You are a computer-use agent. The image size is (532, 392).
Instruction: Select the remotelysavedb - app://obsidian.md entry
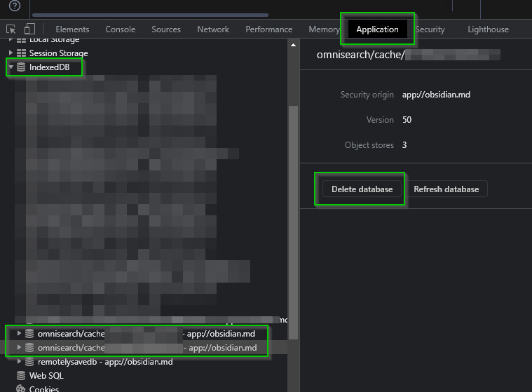pyautogui.click(x=105, y=362)
